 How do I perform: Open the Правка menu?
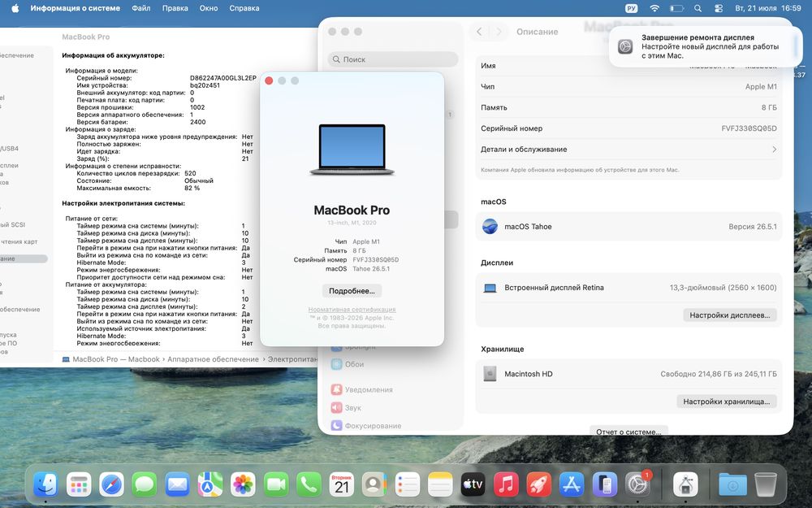click(175, 8)
